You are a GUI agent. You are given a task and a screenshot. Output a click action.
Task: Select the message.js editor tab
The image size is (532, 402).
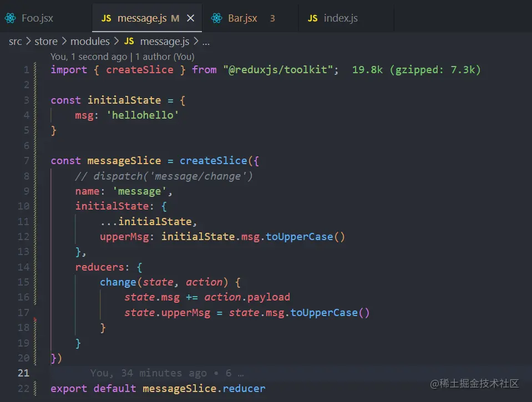(147, 18)
